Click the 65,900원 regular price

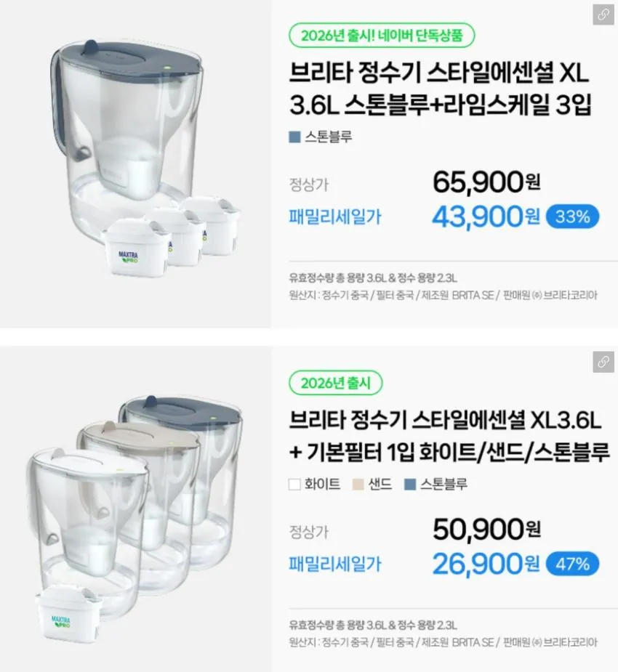[x=486, y=182]
